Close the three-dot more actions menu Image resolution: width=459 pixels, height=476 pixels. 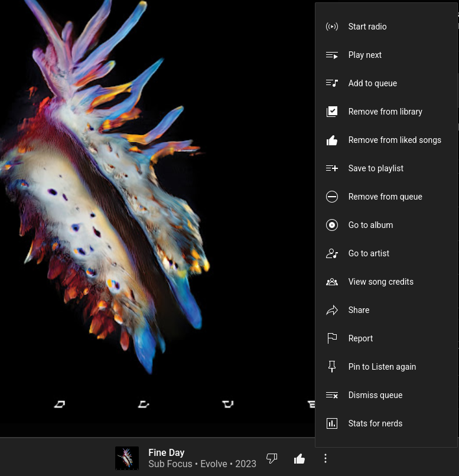(x=325, y=459)
